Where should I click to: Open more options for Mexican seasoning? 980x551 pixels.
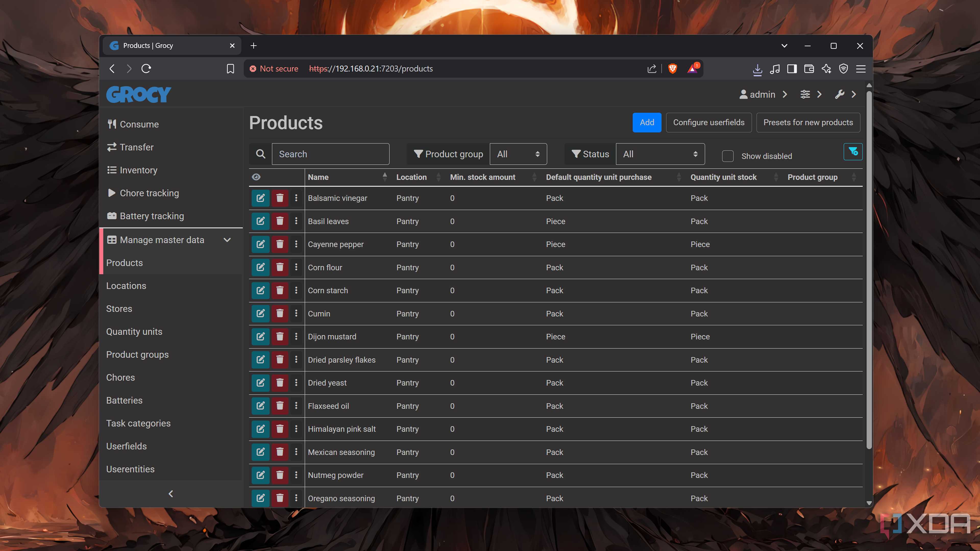(296, 452)
